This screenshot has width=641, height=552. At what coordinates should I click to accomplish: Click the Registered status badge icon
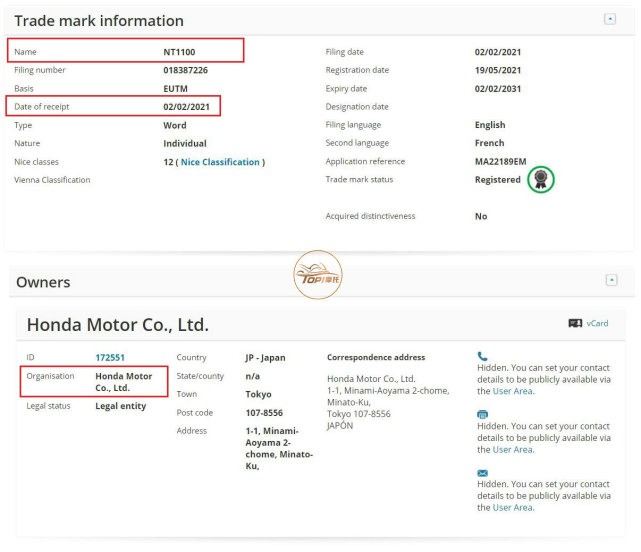coord(540,180)
